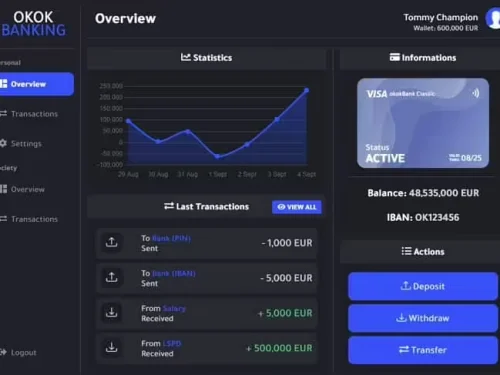Open society Transactions in sidebar
Image resolution: width=500 pixels, height=375 pixels.
[x=29, y=219]
